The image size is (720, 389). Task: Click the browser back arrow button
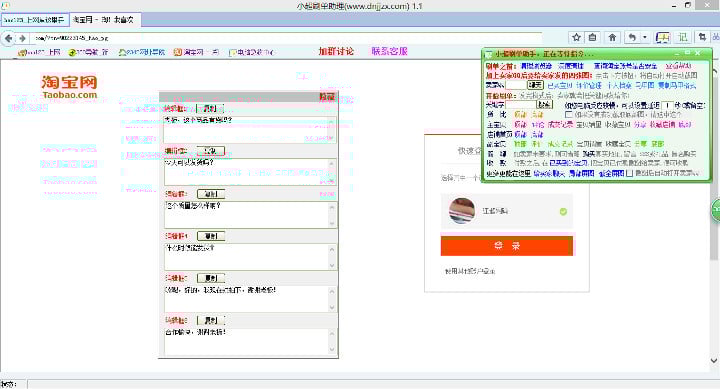(8, 38)
